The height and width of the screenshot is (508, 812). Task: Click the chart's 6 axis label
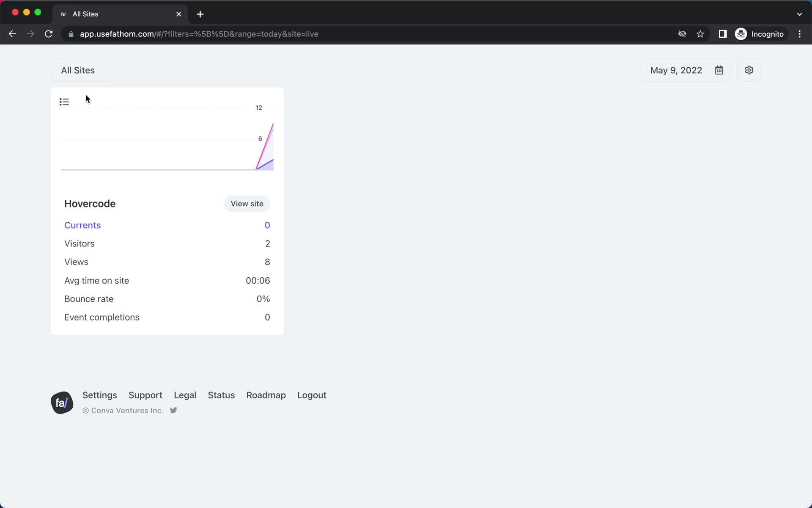(260, 138)
